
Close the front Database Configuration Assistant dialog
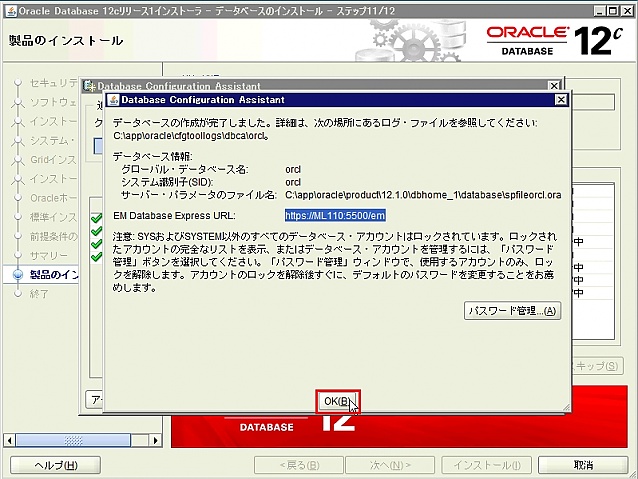point(561,100)
